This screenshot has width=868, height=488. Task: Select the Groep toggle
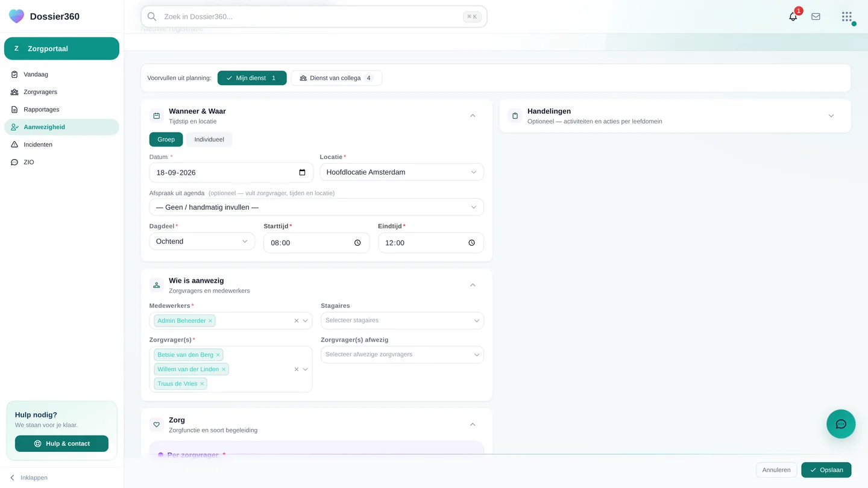click(x=166, y=140)
